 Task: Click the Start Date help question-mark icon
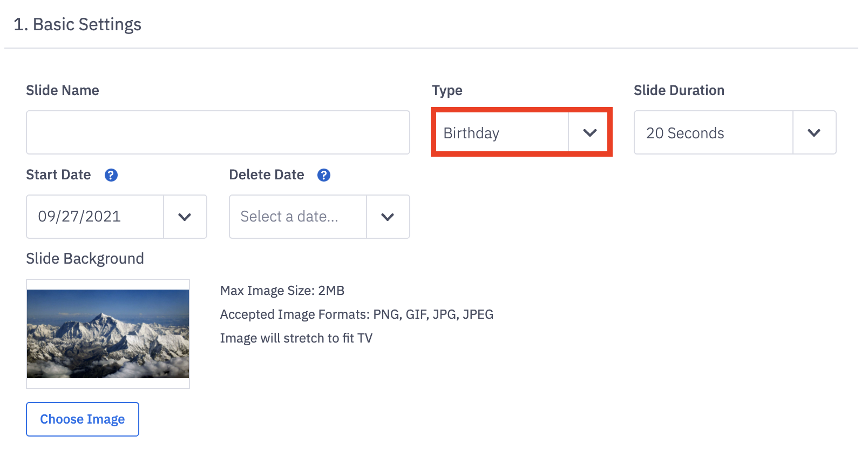point(111,175)
